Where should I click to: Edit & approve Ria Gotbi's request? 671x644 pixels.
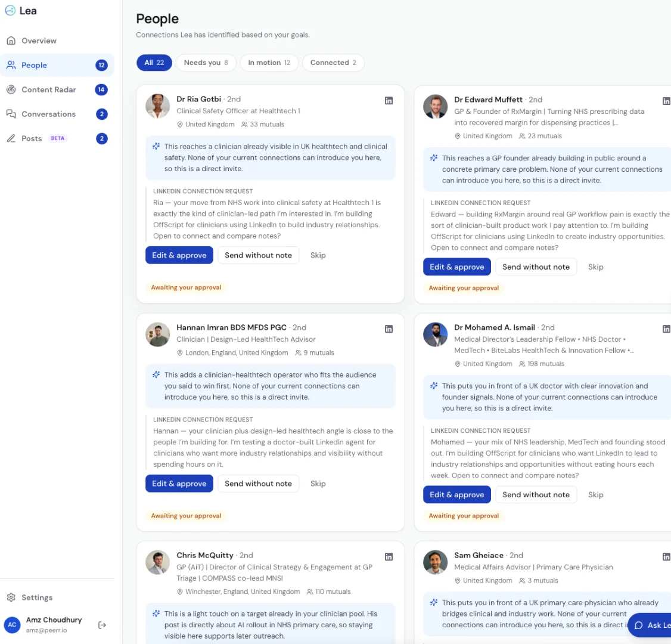[x=179, y=255]
